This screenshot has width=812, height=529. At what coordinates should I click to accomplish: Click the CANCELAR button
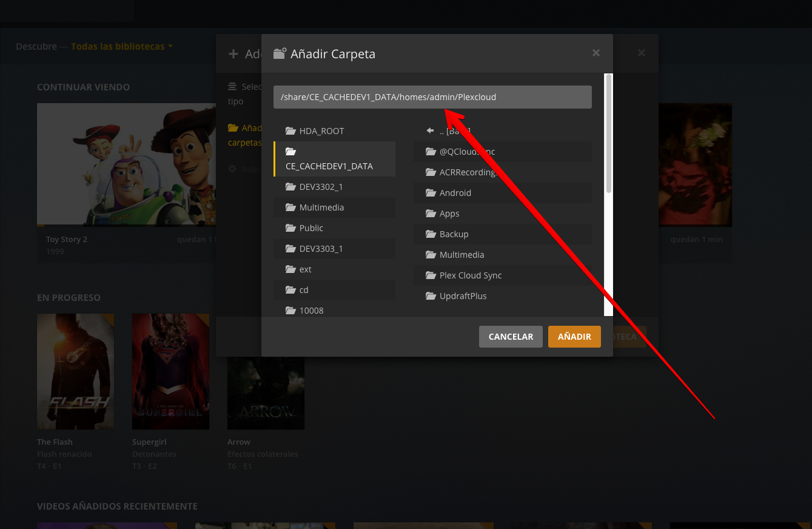click(511, 337)
